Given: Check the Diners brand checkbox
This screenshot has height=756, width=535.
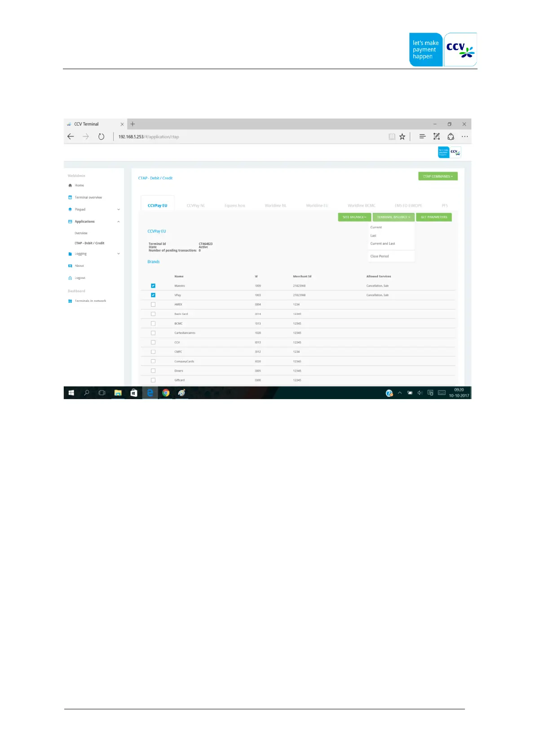Looking at the screenshot, I should pos(153,371).
